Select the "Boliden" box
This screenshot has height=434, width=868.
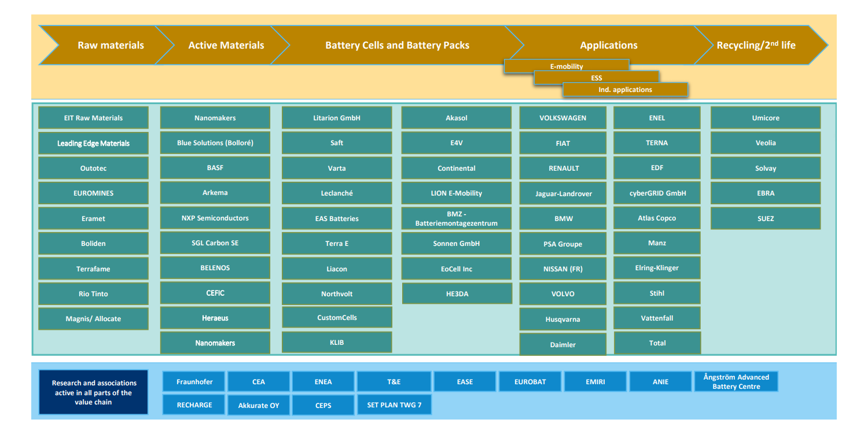coord(93,244)
